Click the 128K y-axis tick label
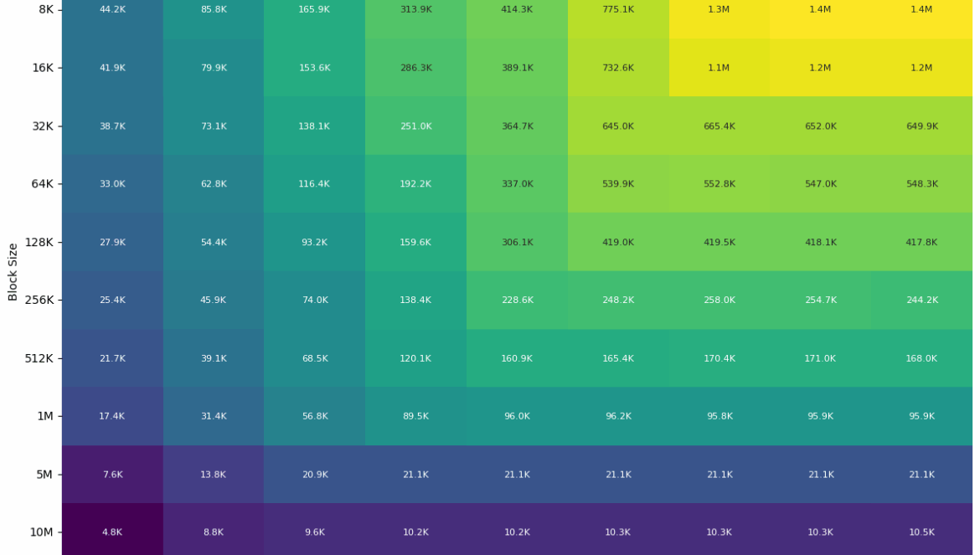This screenshot has width=980, height=555. point(38,243)
